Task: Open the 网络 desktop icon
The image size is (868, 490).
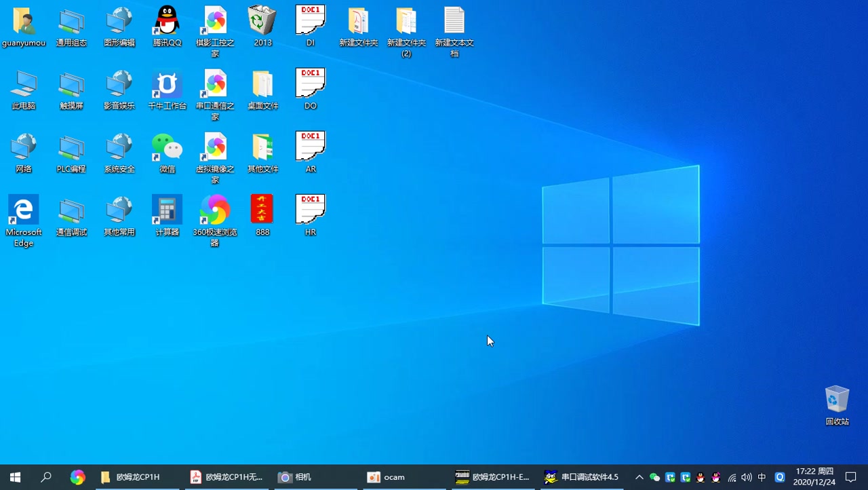Action: click(x=24, y=153)
